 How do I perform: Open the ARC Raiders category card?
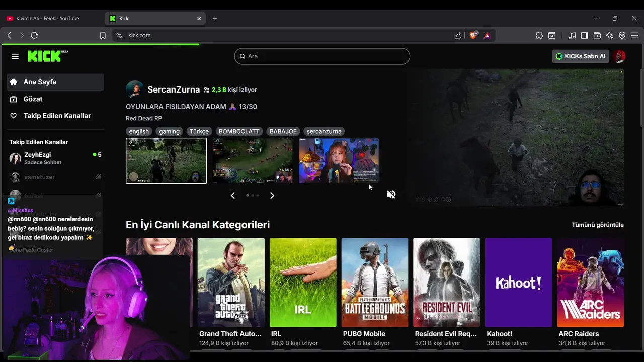(x=591, y=283)
